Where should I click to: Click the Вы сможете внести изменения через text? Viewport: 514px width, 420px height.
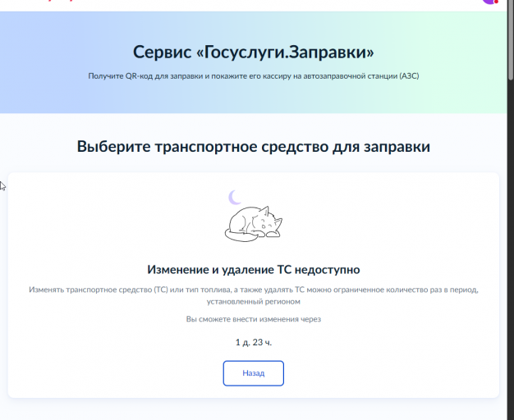pos(254,319)
